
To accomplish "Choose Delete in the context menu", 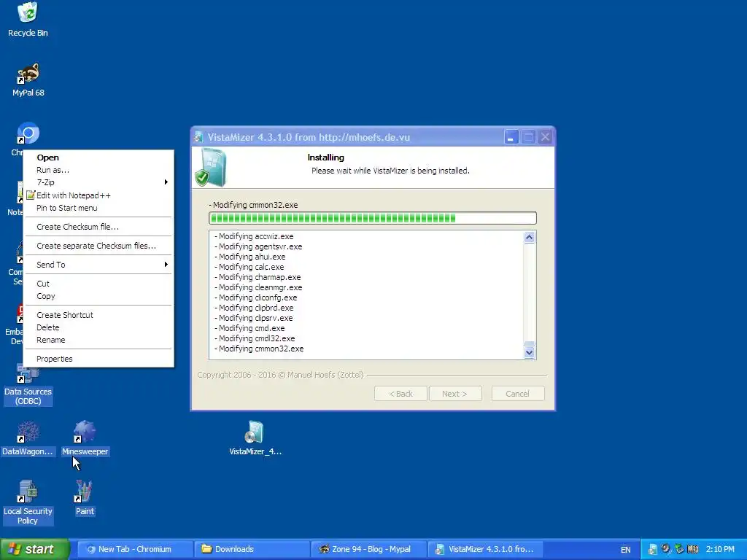I will pyautogui.click(x=98, y=327).
